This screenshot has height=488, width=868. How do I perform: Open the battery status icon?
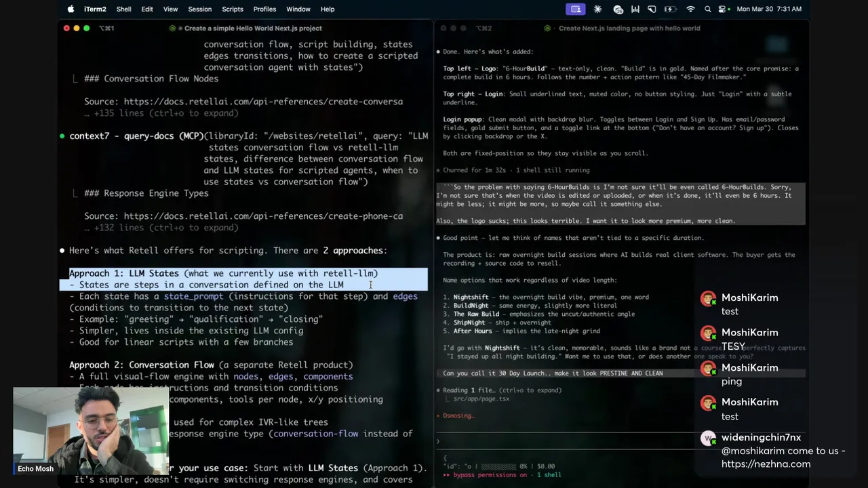tap(671, 9)
